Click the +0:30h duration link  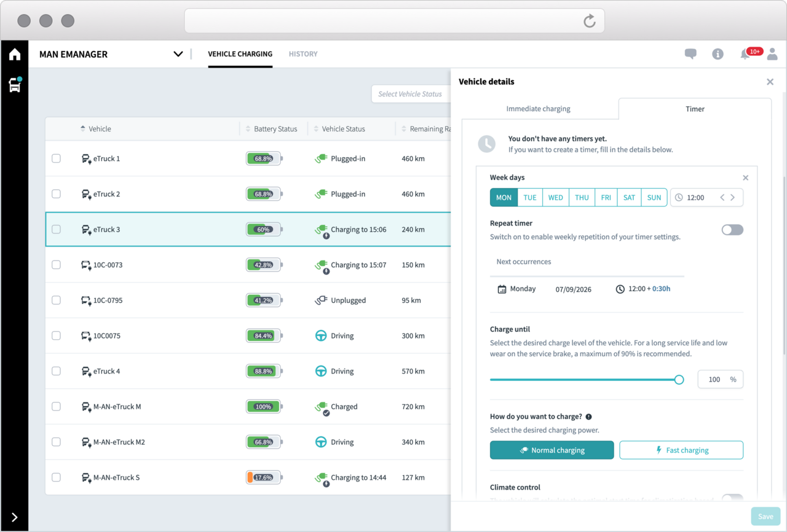pos(661,289)
